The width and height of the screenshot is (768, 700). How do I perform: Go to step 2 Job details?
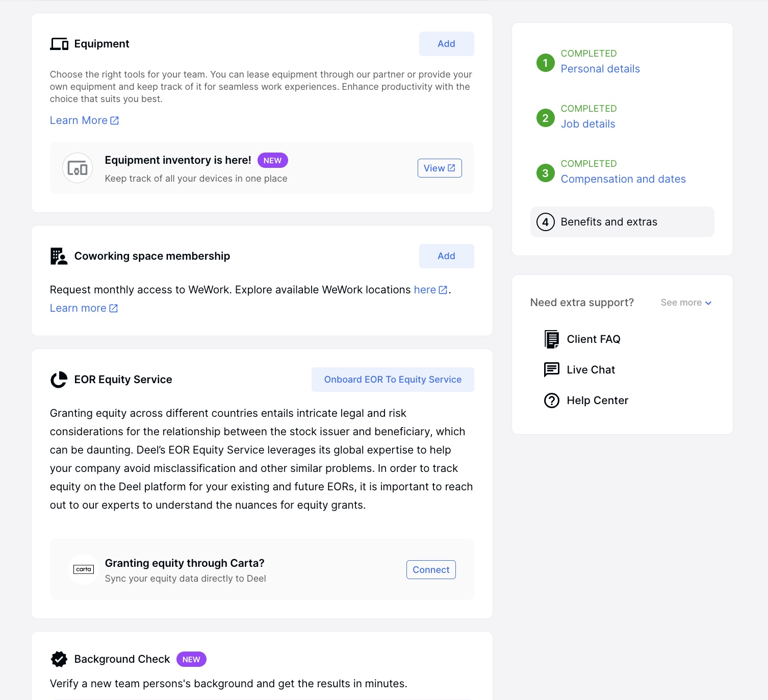pos(588,124)
